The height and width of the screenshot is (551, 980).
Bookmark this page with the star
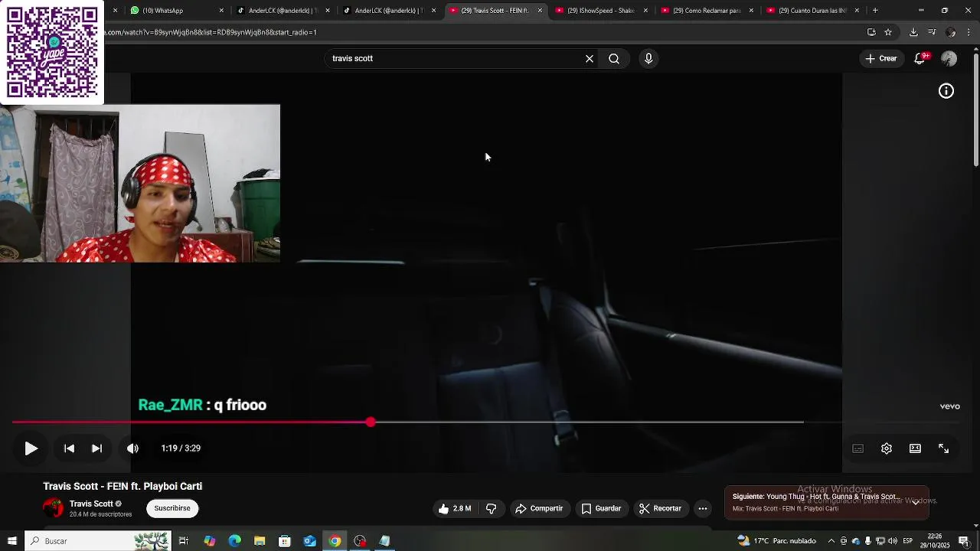888,32
